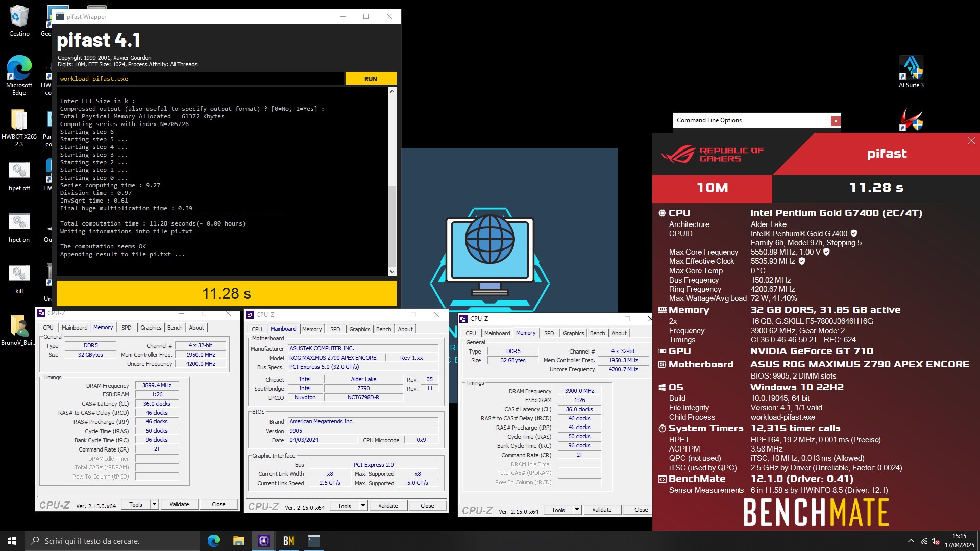The height and width of the screenshot is (551, 980).
Task: Open the muted volume tray icon
Action: coord(936,541)
